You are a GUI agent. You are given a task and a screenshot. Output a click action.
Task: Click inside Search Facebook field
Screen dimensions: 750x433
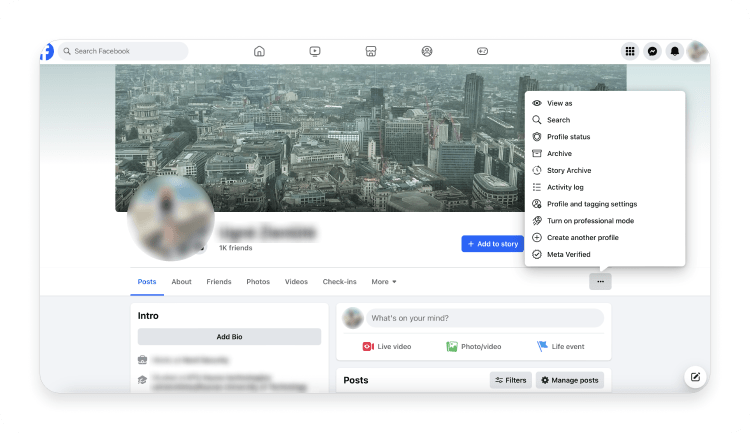[x=123, y=51]
